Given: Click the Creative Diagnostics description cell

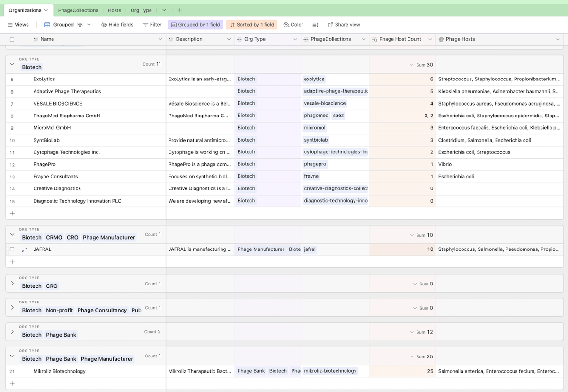Looking at the screenshot, I should click(x=200, y=188).
